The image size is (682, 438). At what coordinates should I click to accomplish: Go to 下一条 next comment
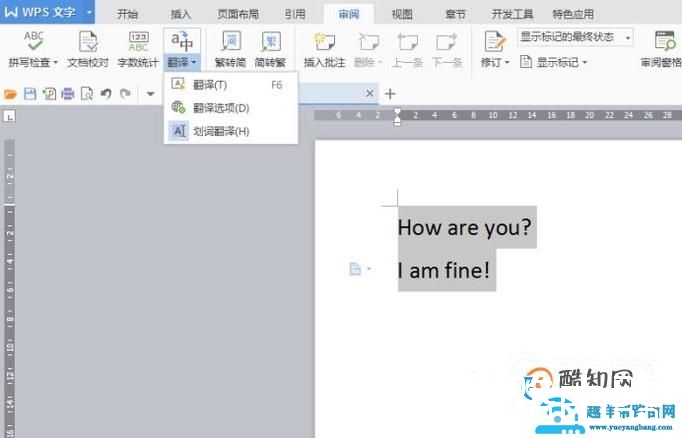coord(447,49)
